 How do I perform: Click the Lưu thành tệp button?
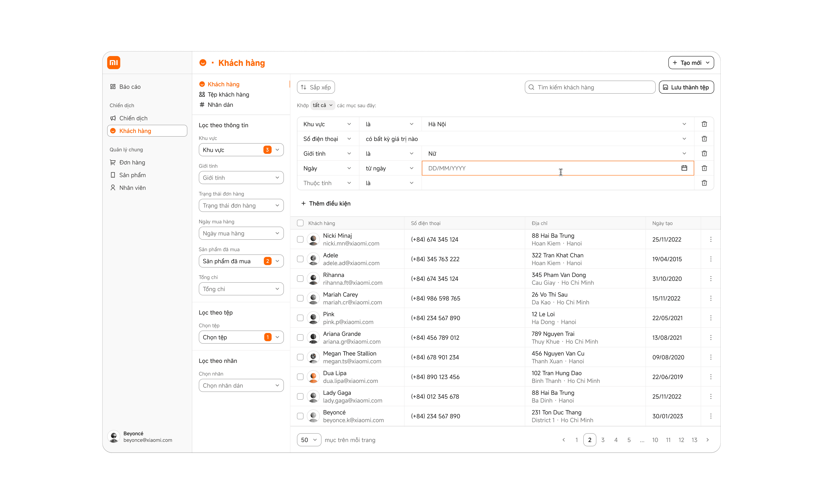(x=686, y=87)
